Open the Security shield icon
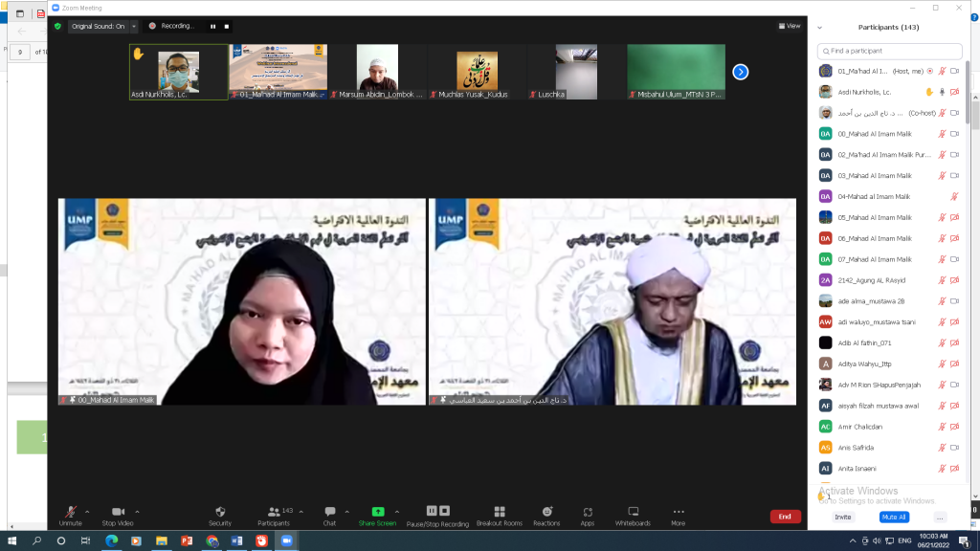This screenshot has width=980, height=551. [220, 512]
